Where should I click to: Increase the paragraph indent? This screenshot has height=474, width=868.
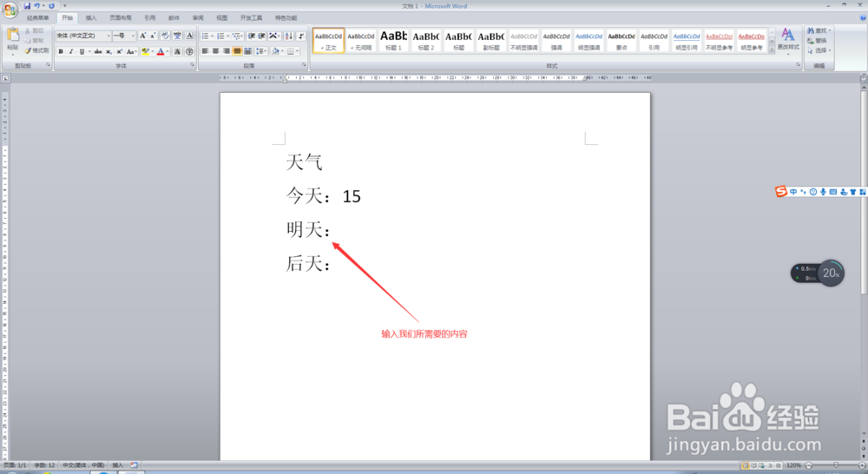262,36
